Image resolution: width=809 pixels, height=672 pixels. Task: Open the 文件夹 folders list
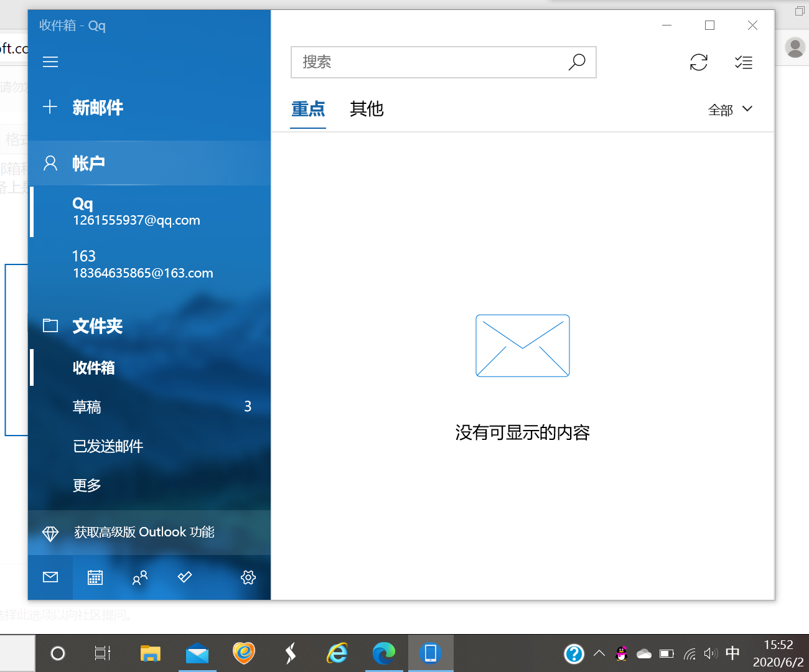tap(149, 325)
